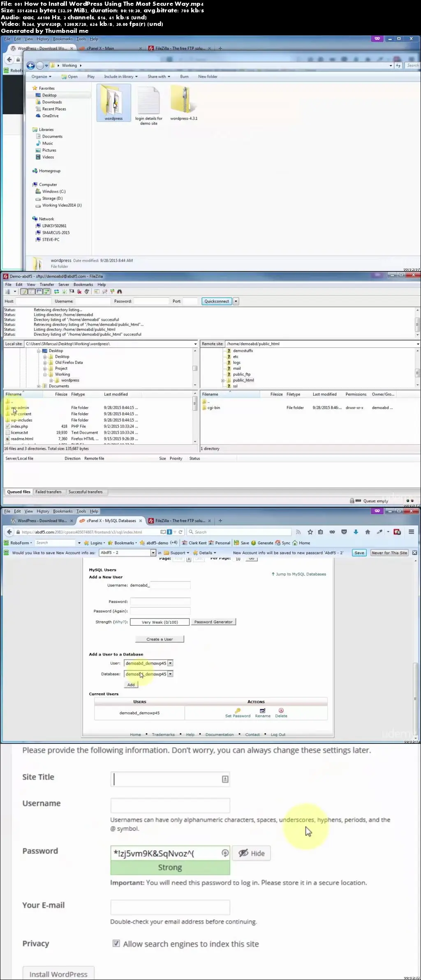Screen dimensions: 421x980
Task: Open Server menu in FileZilla
Action: [64, 284]
